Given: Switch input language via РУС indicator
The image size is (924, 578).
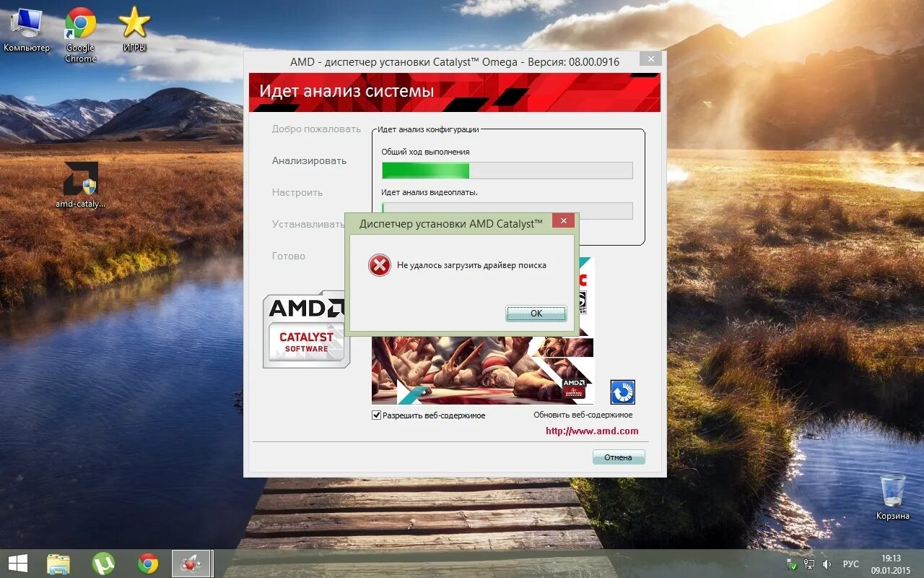Looking at the screenshot, I should pos(851,564).
